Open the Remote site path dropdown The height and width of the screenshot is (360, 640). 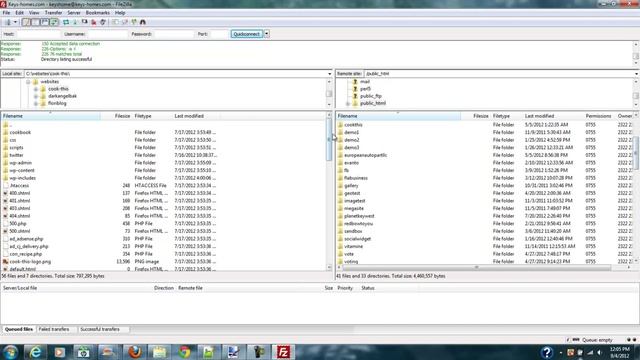(x=636, y=74)
